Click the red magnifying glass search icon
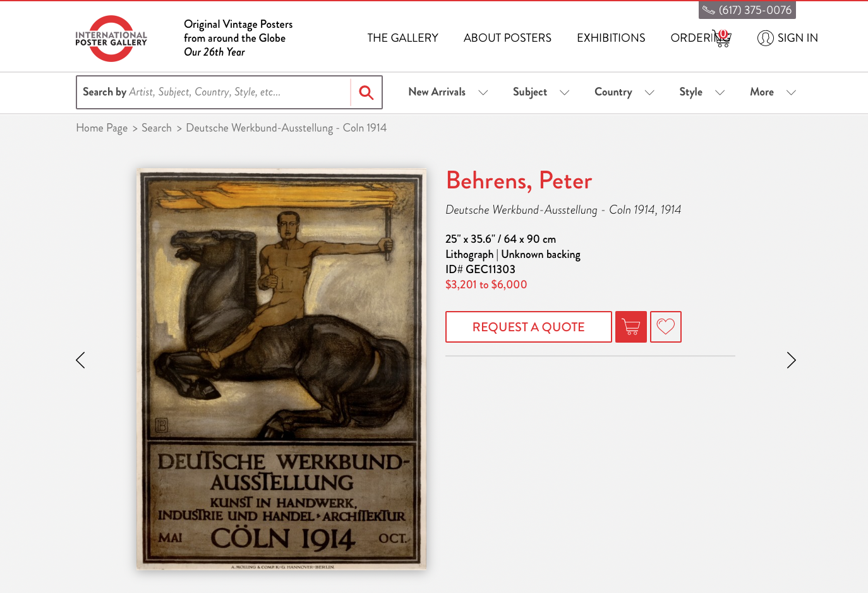 point(366,92)
